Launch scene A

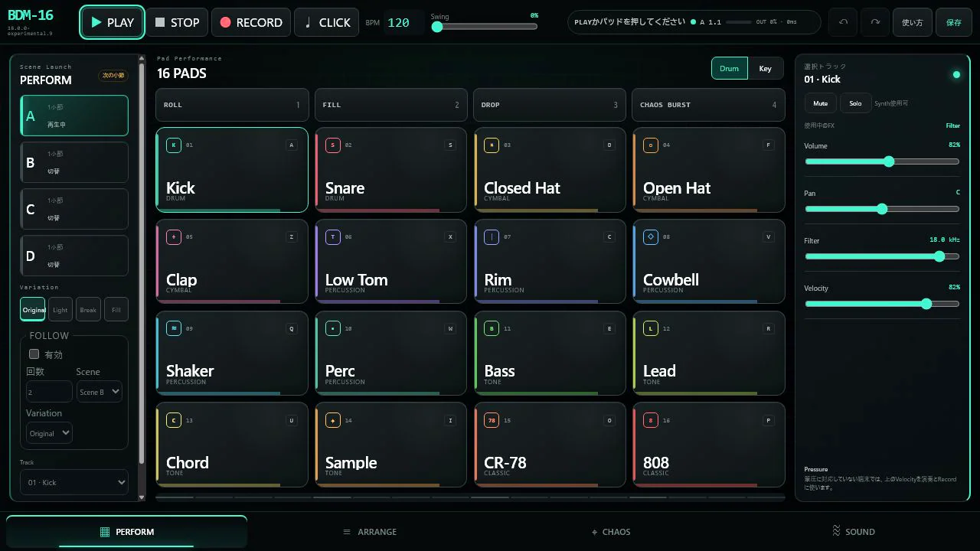pyautogui.click(x=74, y=116)
